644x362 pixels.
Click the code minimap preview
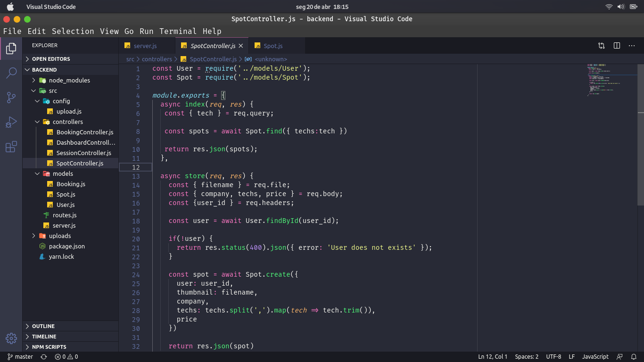pos(612,80)
